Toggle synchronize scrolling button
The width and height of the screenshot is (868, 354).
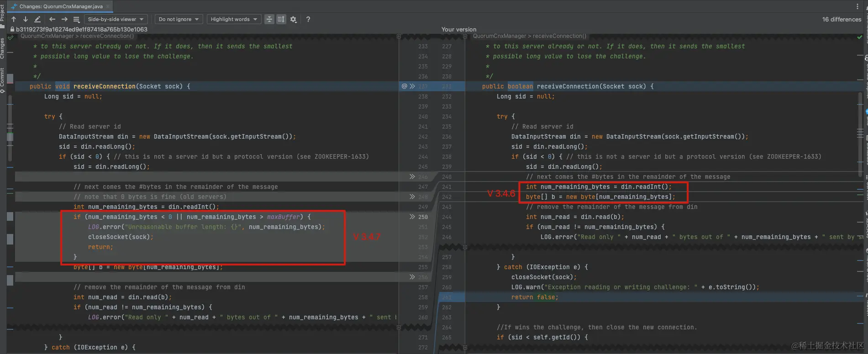pyautogui.click(x=281, y=19)
